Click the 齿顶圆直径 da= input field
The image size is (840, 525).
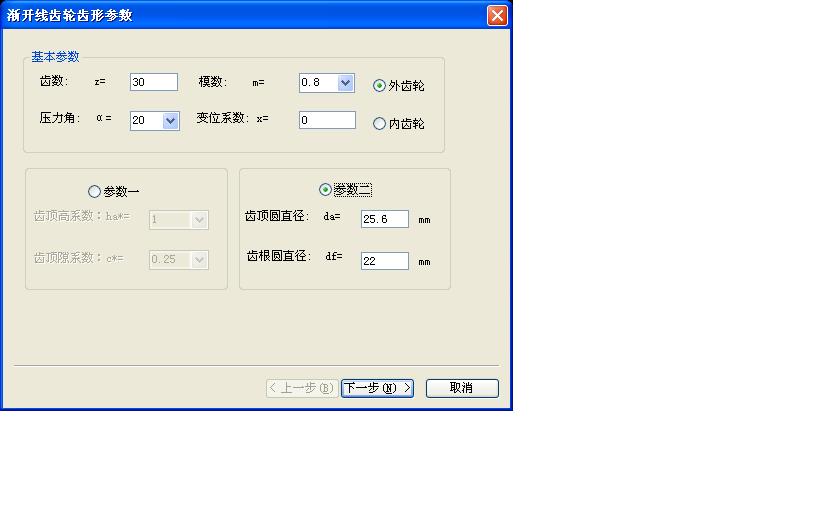pos(385,219)
